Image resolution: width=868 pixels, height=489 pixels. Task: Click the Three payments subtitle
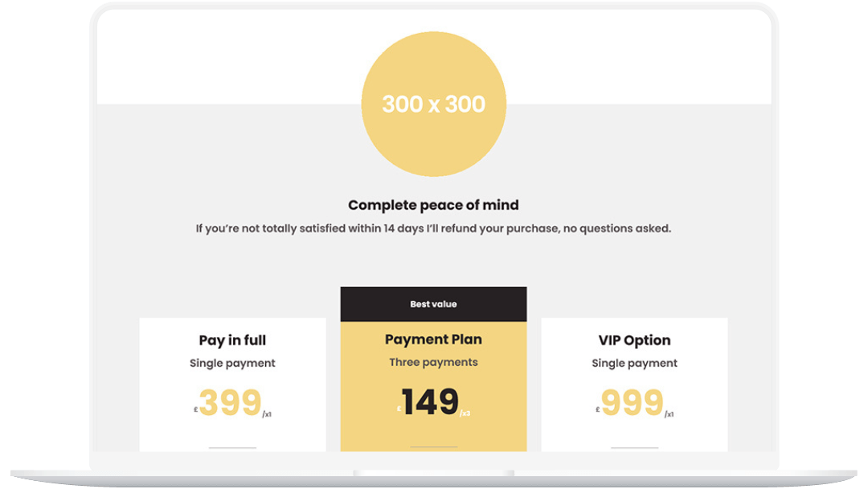(x=433, y=362)
